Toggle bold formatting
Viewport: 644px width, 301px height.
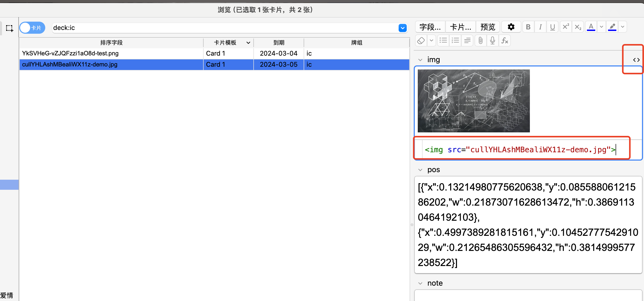click(528, 27)
